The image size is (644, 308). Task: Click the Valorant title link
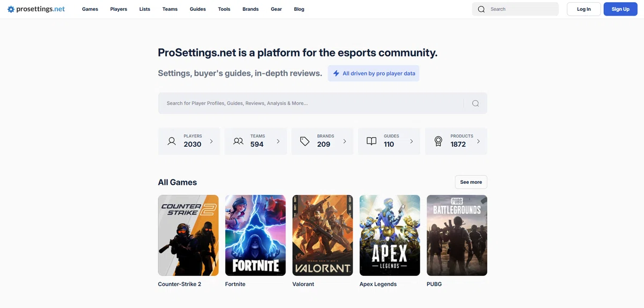303,284
